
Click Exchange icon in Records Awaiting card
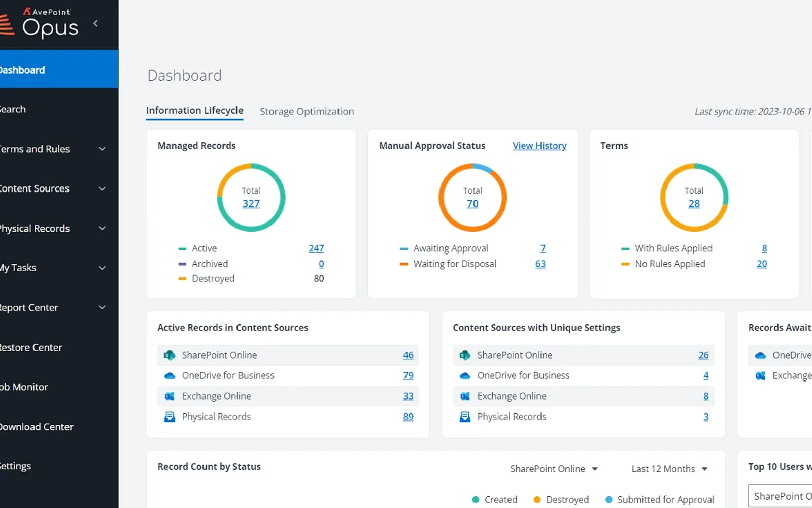tap(760, 376)
